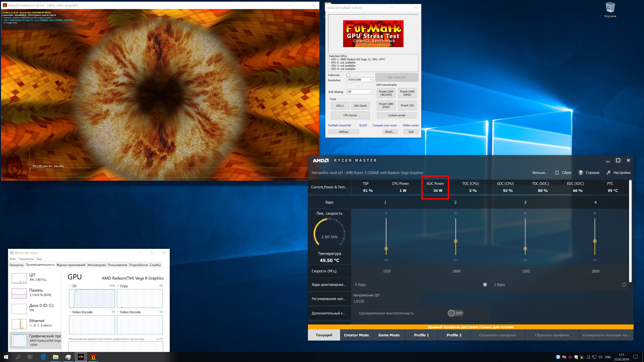
Task: Open Microsoft Edge from taskbar
Action: click(x=43, y=357)
